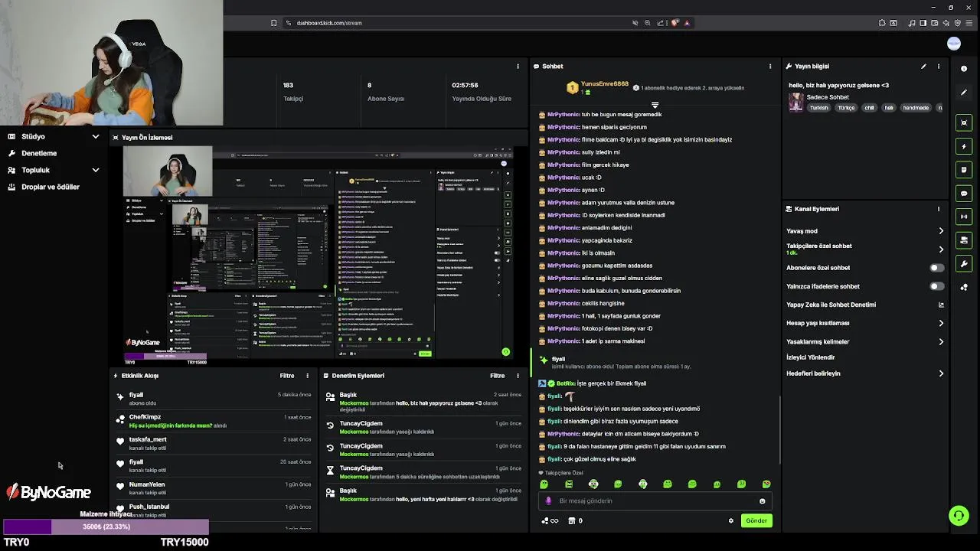980x551 pixels.
Task: Open the green support headset button
Action: (959, 516)
